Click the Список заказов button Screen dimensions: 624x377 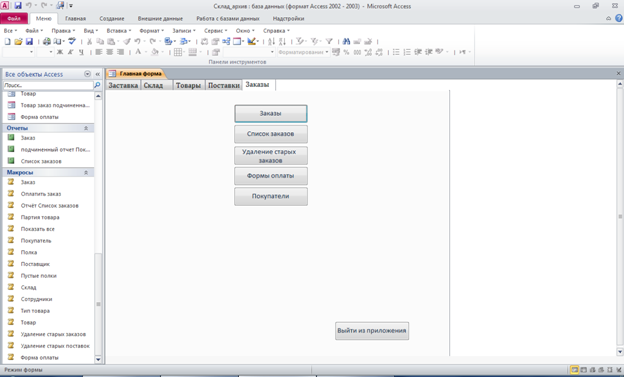click(x=271, y=134)
